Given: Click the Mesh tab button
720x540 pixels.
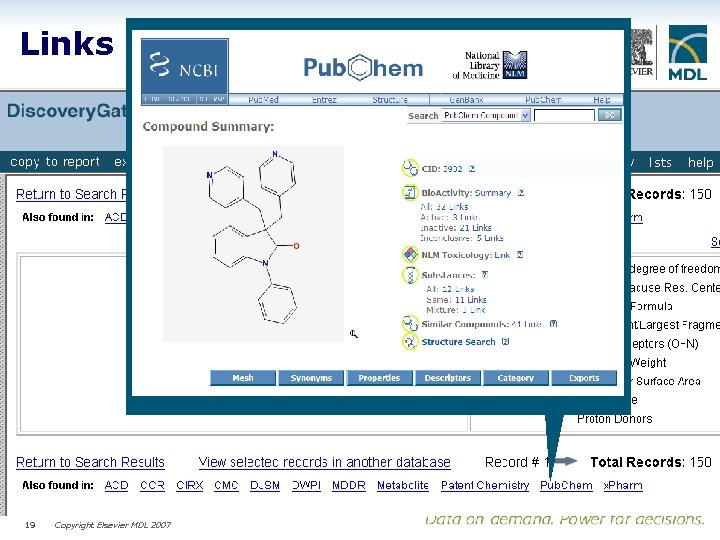Looking at the screenshot, I should pos(243,378).
